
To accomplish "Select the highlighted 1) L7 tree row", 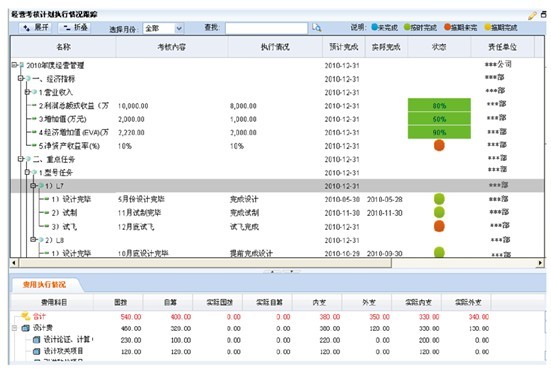I will pos(278,186).
